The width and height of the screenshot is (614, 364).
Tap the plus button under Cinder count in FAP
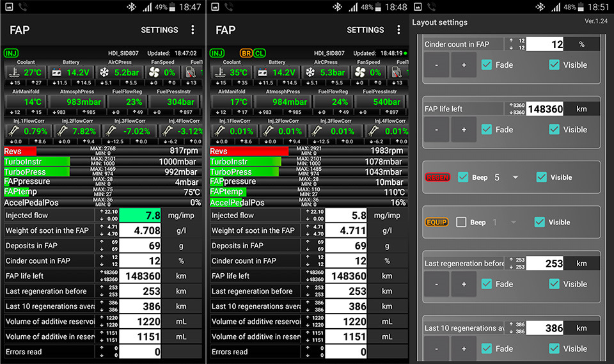(464, 65)
